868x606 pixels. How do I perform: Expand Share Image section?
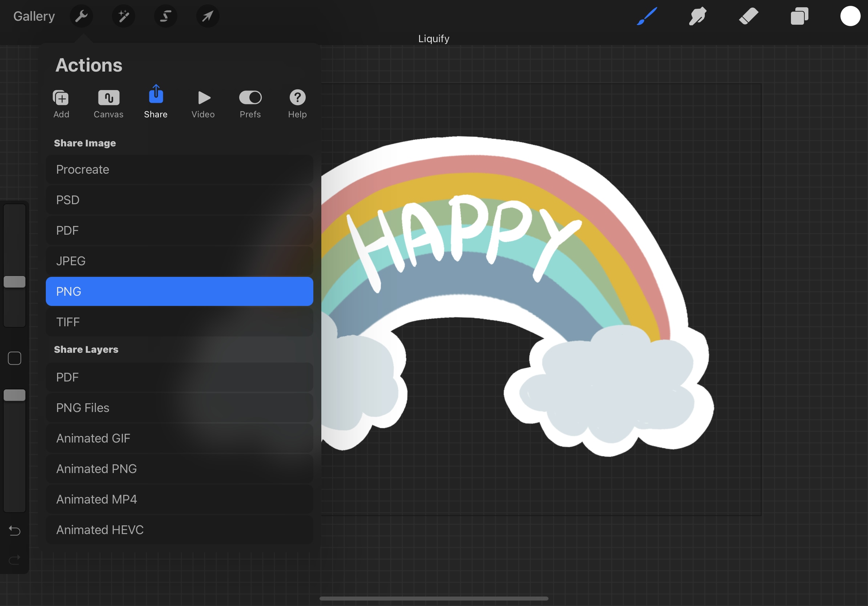point(84,142)
